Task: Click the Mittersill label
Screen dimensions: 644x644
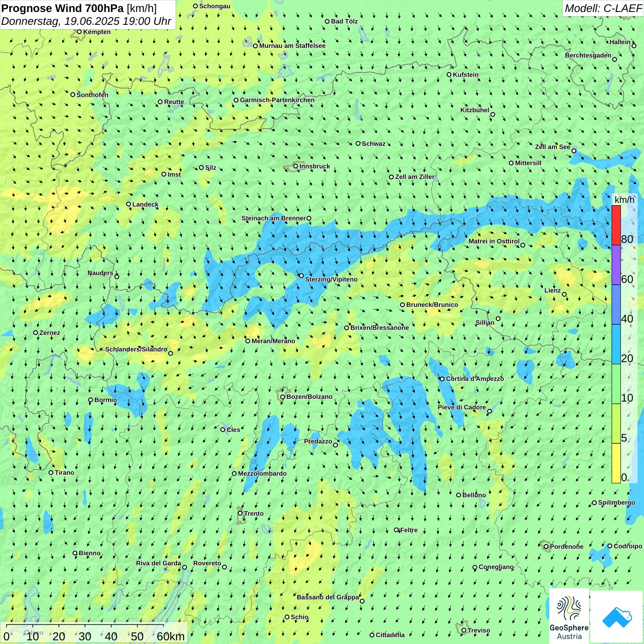Action: coord(528,163)
